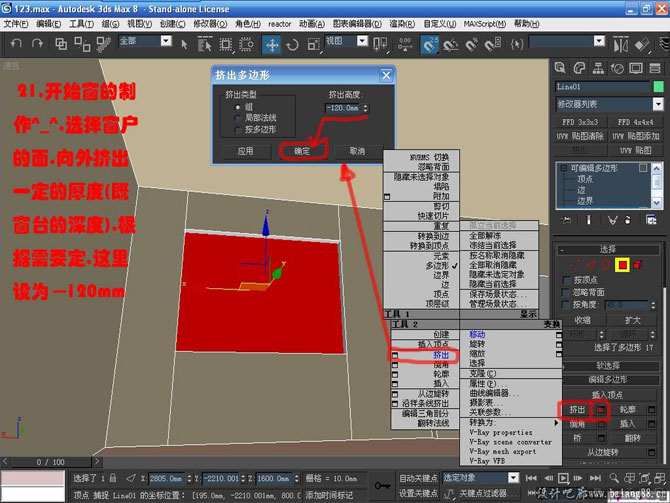The height and width of the screenshot is (503, 670).
Task: Open the 渲染 menu
Action: [x=402, y=24]
